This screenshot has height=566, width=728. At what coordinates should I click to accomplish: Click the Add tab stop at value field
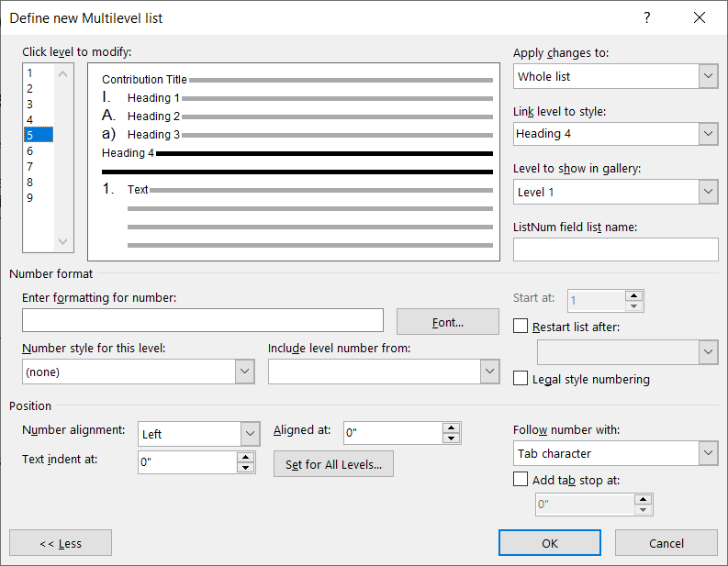tap(585, 505)
